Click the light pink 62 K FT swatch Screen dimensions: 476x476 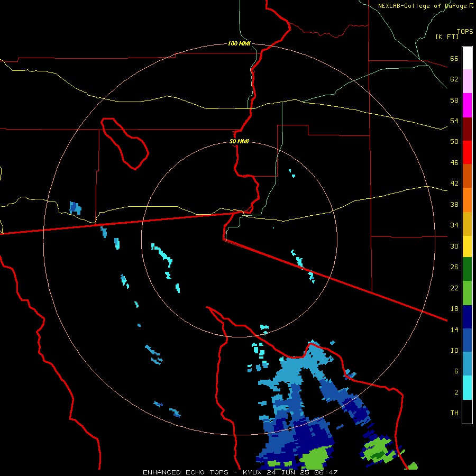point(467,81)
